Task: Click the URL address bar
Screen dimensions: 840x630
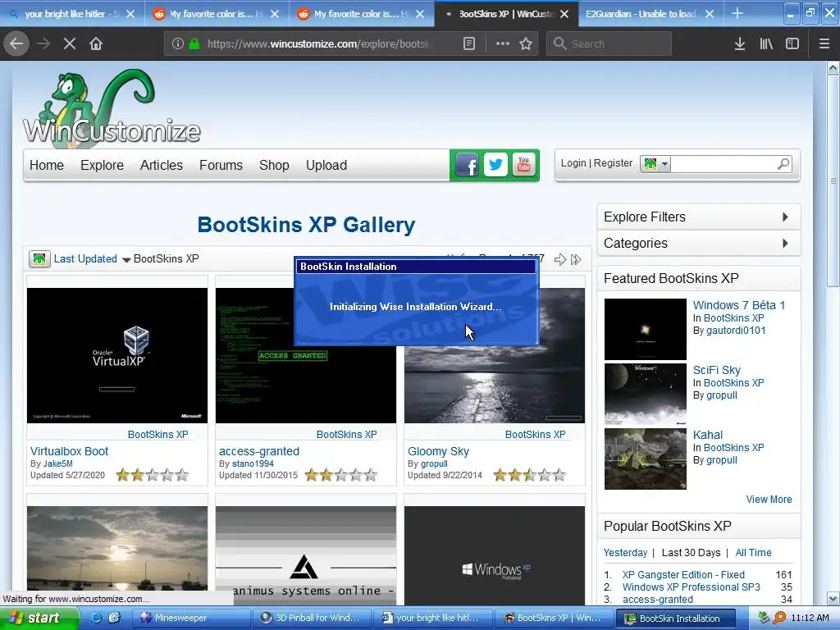Action: 319,44
